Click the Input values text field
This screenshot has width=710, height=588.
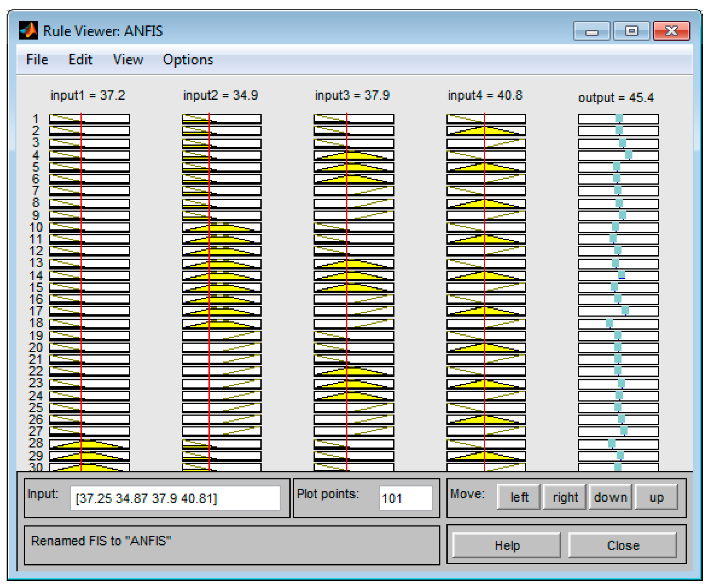point(175,498)
